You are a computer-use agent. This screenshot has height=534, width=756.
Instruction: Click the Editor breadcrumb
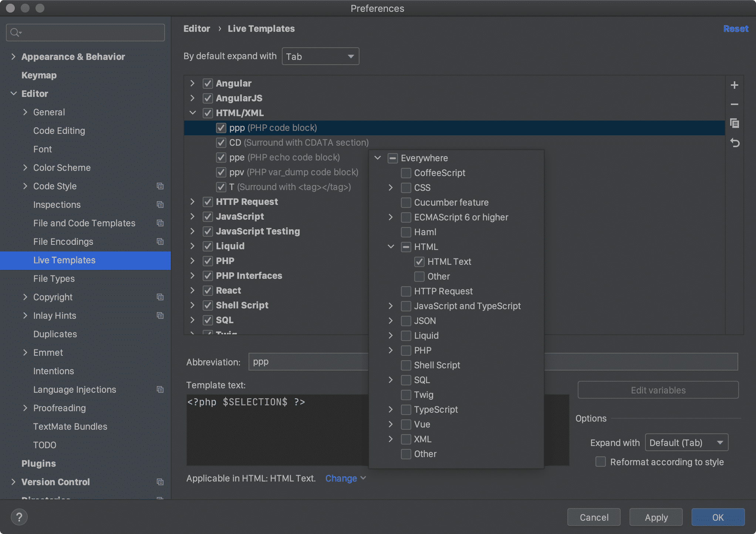coord(197,29)
